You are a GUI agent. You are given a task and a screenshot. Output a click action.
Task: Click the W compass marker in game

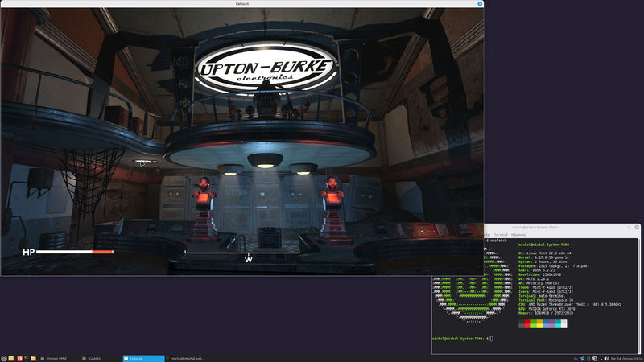249,259
